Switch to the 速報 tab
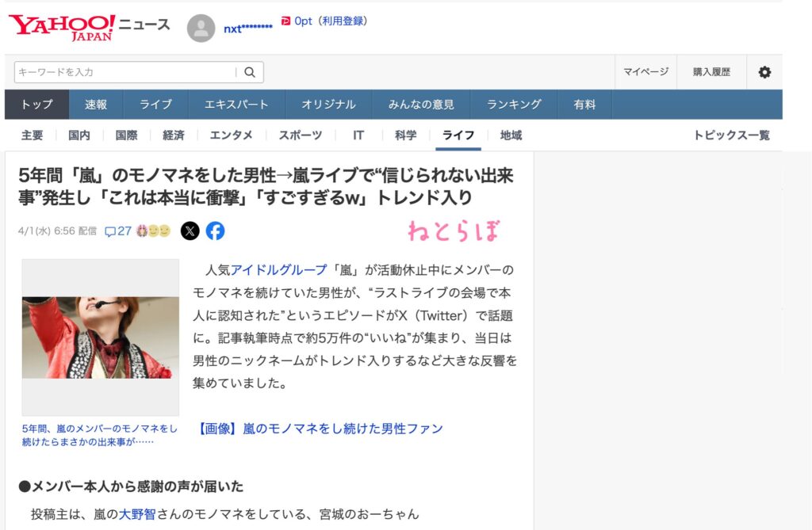Viewport: 812px width, 530px height. (x=96, y=105)
